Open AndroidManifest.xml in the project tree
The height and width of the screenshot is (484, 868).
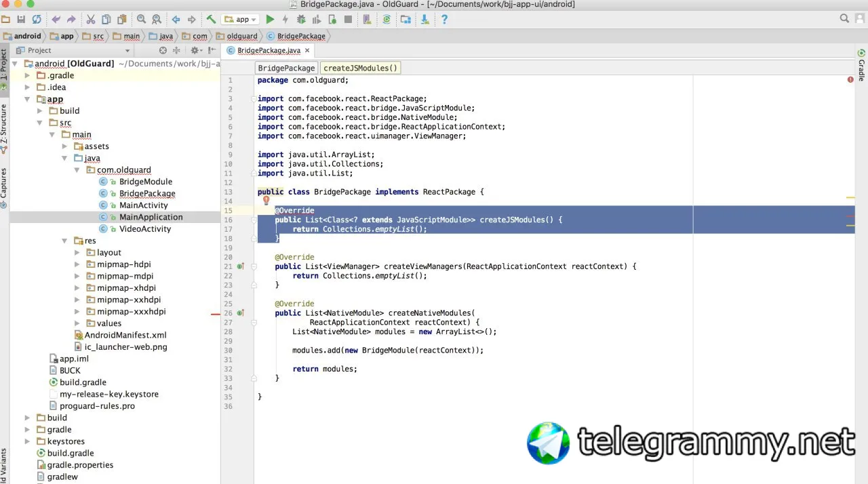click(125, 335)
